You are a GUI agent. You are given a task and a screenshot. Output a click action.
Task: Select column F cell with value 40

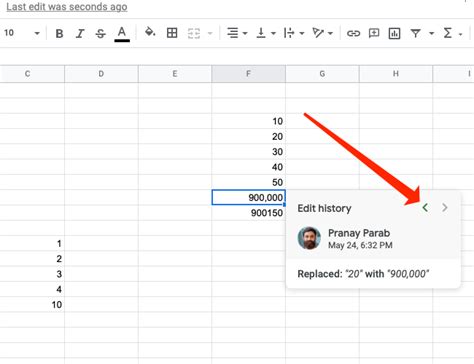pos(249,167)
